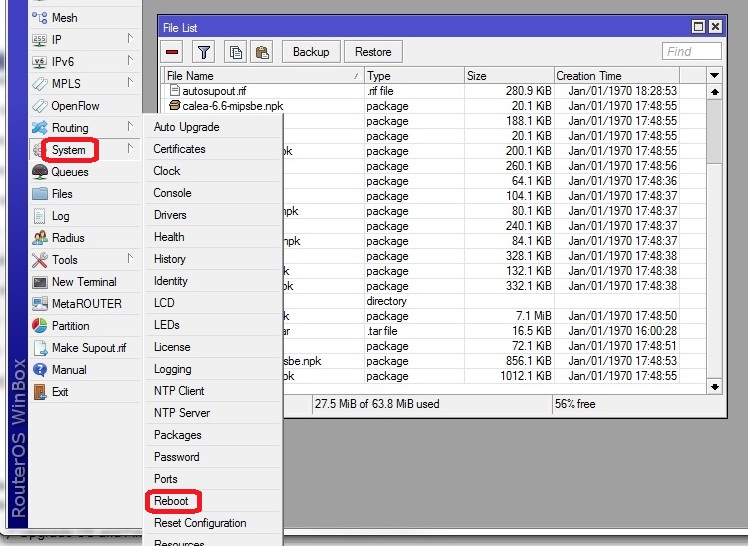The width and height of the screenshot is (748, 546).
Task: Expand the Tools submenu arrow
Action: tap(130, 259)
